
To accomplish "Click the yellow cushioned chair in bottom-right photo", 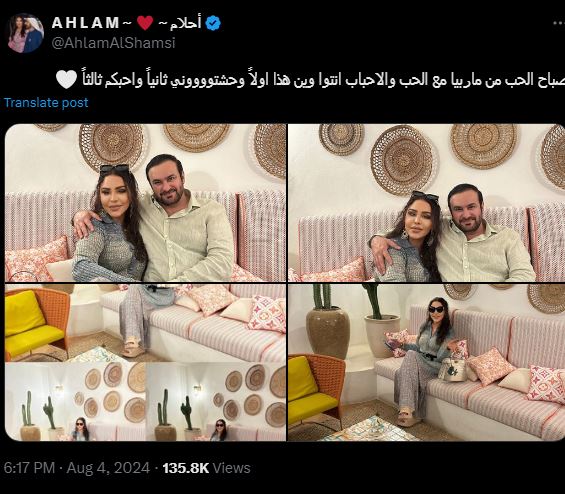I will coord(316,391).
